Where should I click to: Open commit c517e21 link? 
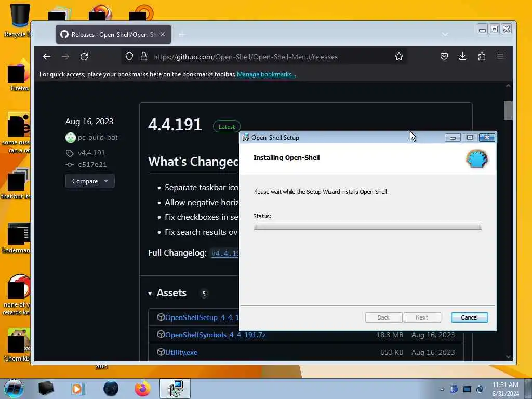click(92, 165)
